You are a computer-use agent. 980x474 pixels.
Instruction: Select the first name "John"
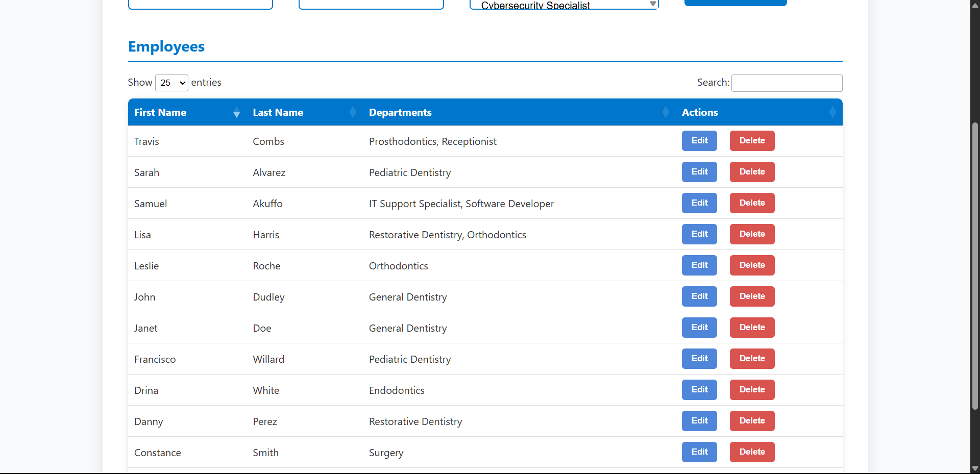[x=144, y=297]
